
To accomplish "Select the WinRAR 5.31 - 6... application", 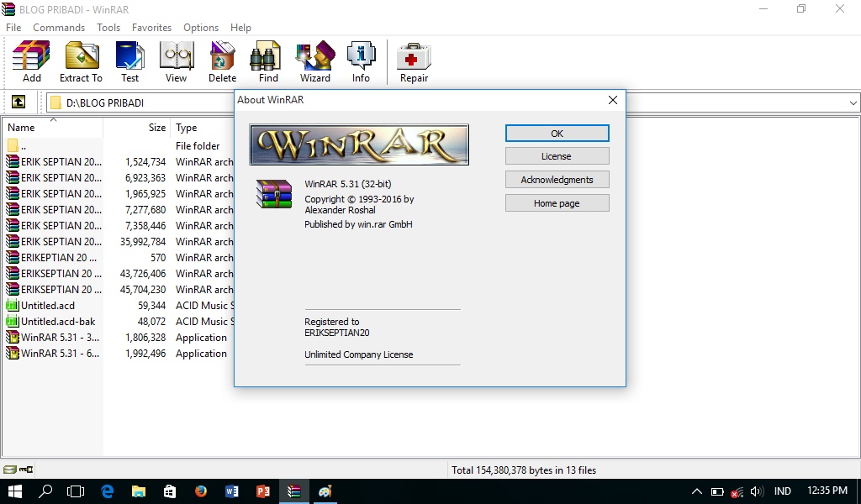I will click(x=119, y=353).
